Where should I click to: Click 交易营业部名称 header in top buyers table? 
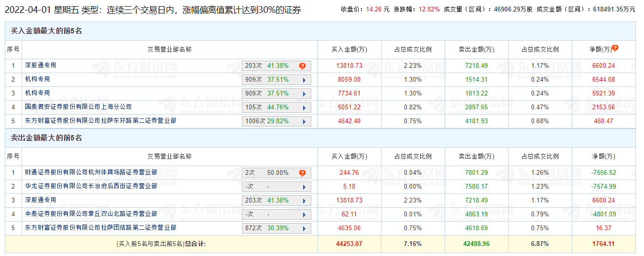coord(169,49)
